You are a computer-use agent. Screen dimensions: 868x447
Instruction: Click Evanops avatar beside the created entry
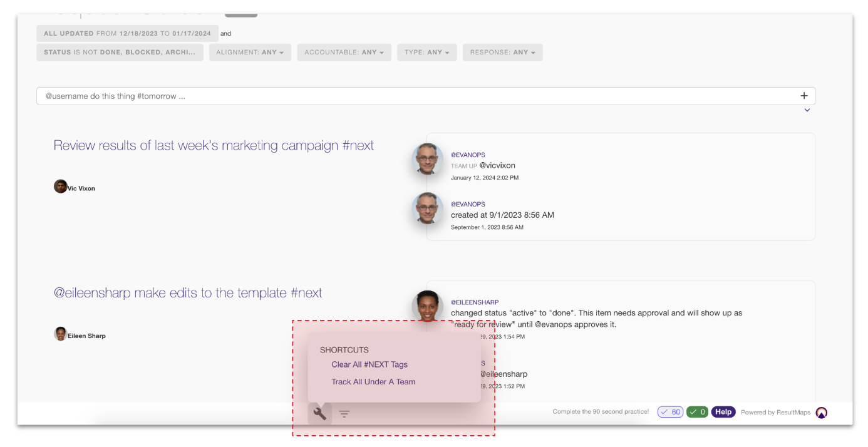point(428,208)
